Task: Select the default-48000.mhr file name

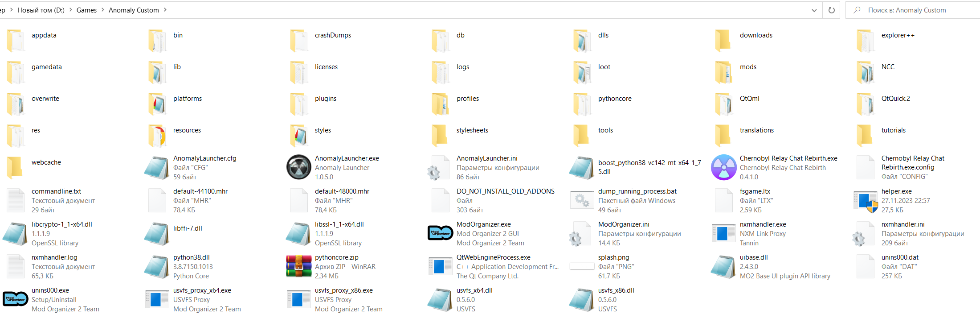Action: 342,191
